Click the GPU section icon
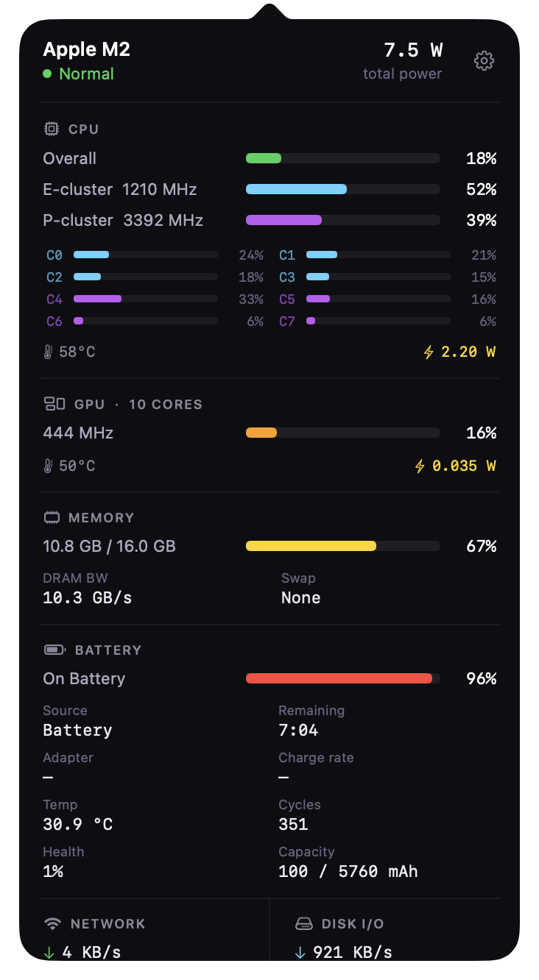The image size is (539, 980). pyautogui.click(x=54, y=404)
